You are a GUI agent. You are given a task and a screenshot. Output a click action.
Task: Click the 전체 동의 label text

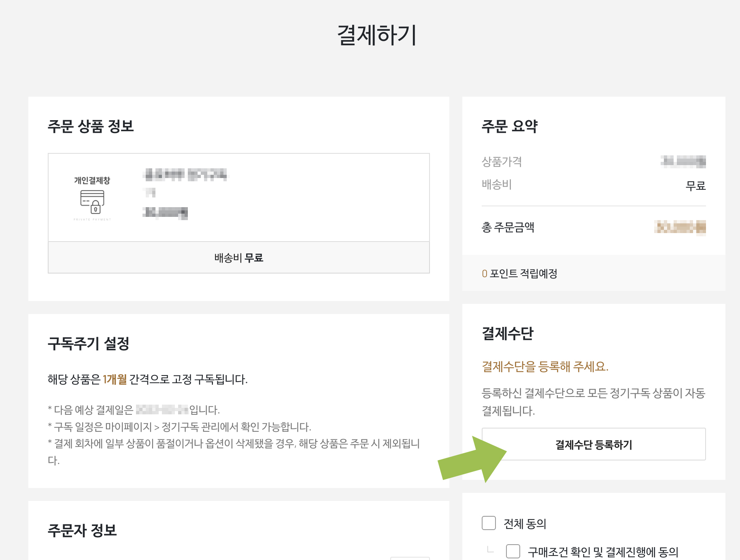(x=525, y=524)
